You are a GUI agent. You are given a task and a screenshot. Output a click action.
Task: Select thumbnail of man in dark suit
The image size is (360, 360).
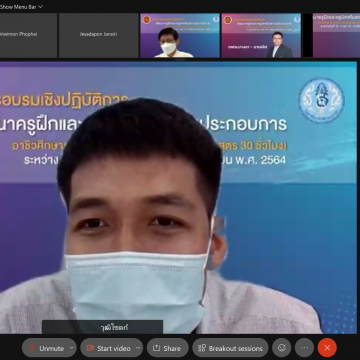click(x=261, y=35)
